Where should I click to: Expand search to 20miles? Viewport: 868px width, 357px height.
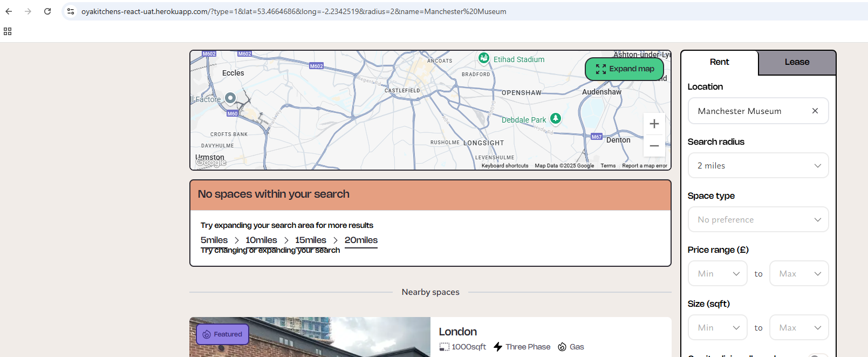click(361, 240)
